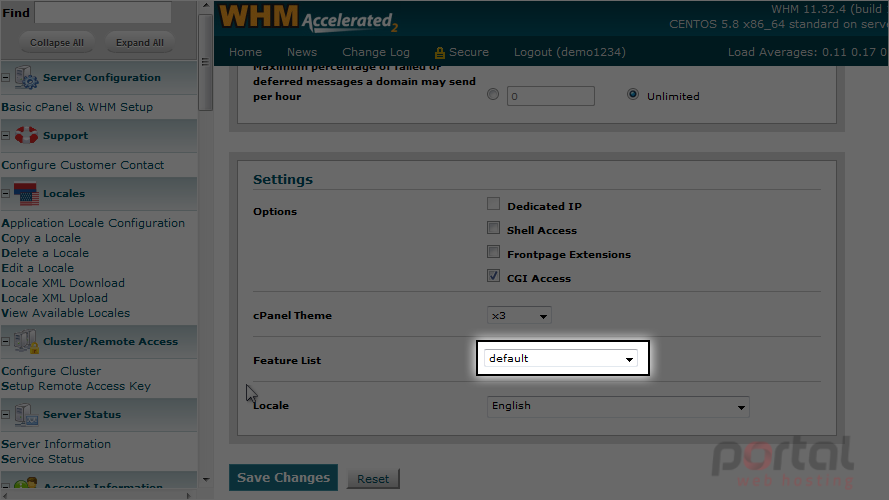Viewport: 889px width, 500px height.
Task: Click the sidebar scroll down arrow
Action: coord(206,480)
